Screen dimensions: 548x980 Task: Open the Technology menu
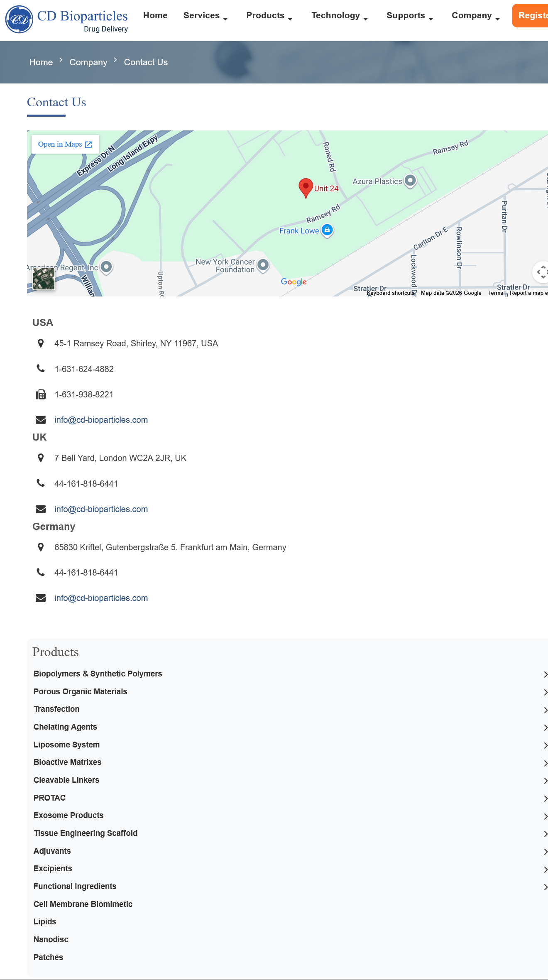340,16
